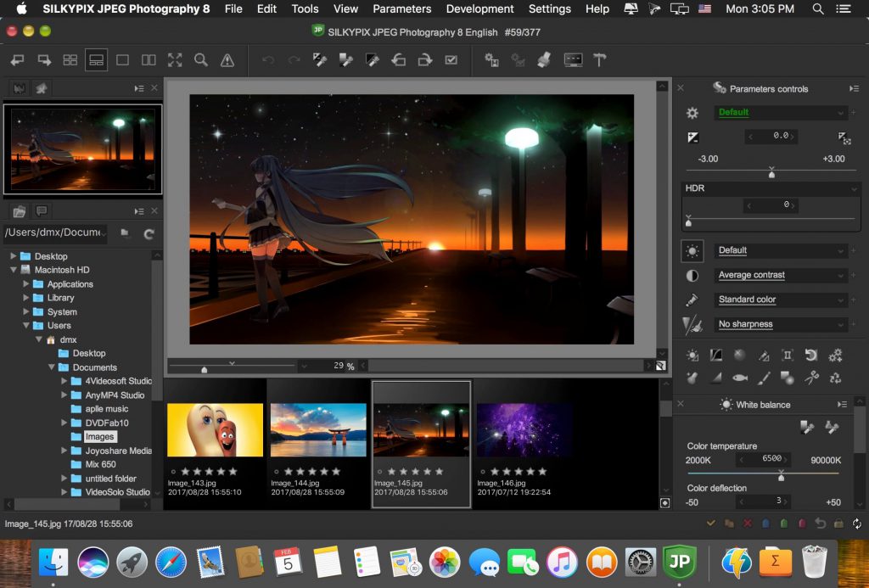Expand the Images folder in the tree

(x=64, y=436)
